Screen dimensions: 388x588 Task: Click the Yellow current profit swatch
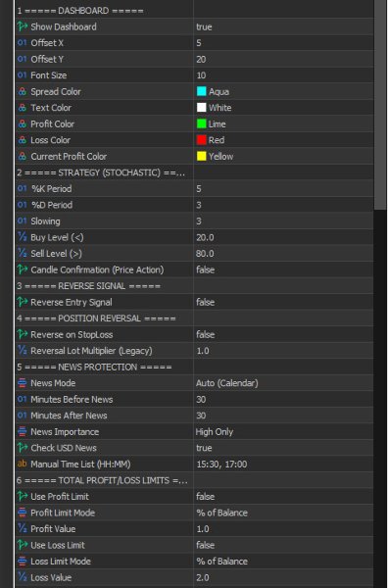point(202,156)
